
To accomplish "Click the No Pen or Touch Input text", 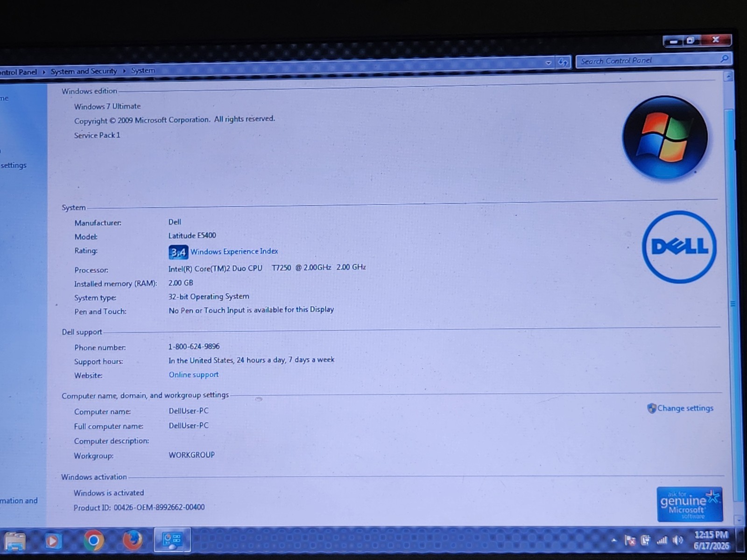I will [x=251, y=310].
